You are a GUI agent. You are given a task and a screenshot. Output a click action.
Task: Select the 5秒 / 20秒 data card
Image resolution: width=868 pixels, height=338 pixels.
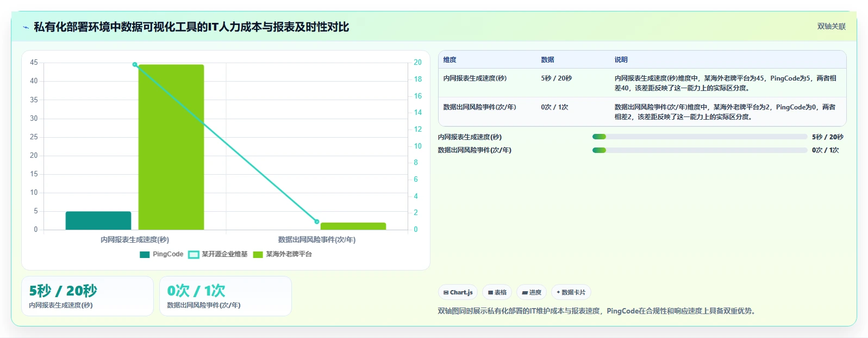pyautogui.click(x=88, y=296)
